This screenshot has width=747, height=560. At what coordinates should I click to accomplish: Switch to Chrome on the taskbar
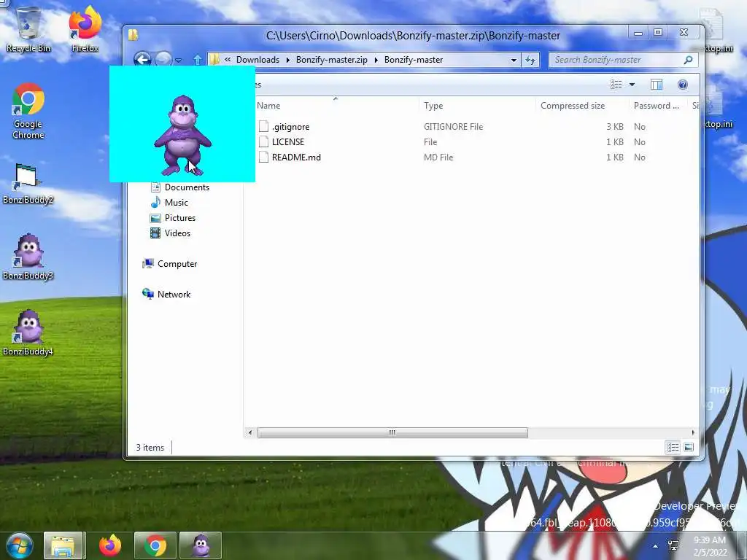(155, 545)
